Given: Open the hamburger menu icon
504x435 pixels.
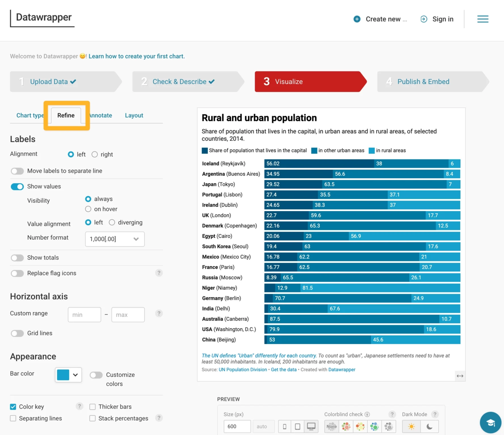Looking at the screenshot, I should 483,19.
